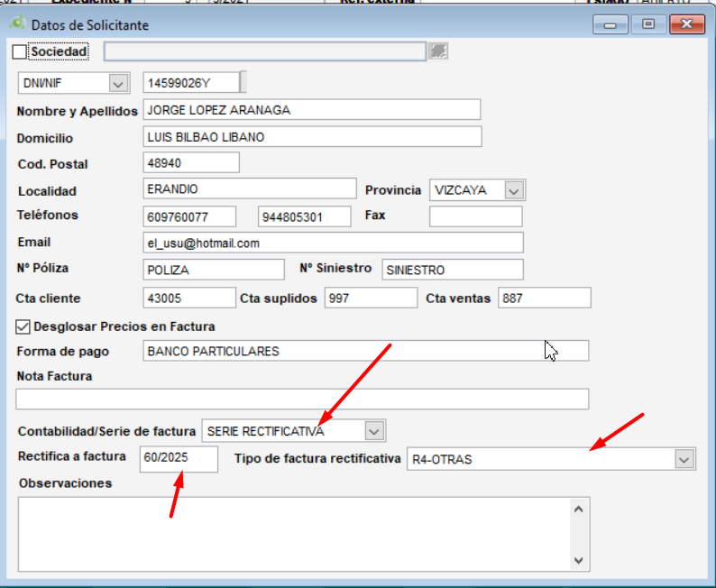716x588 pixels.
Task: Click inside the Observaciones text area
Action: pos(293,533)
